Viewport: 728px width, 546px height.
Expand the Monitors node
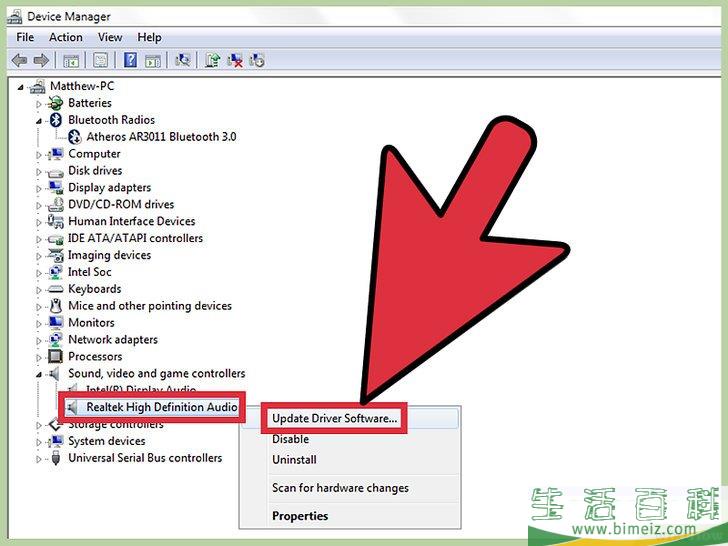[x=39, y=324]
